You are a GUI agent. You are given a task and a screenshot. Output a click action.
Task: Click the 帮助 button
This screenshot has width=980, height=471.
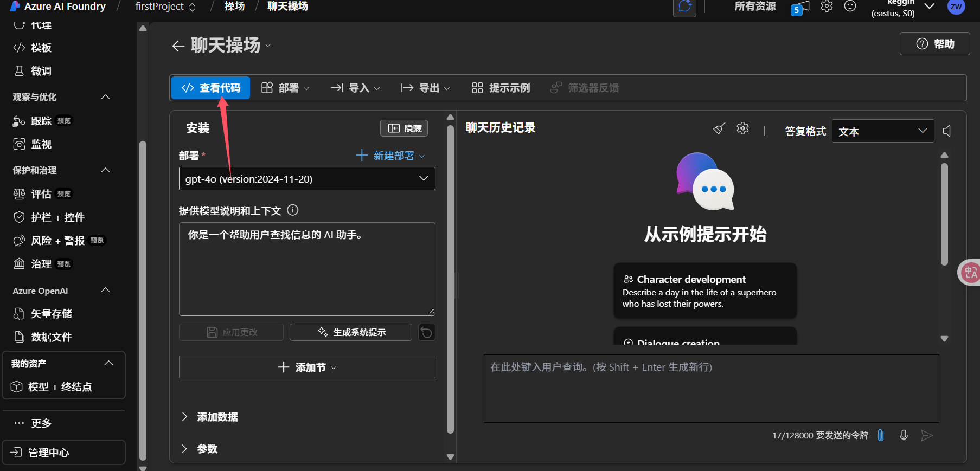point(935,44)
